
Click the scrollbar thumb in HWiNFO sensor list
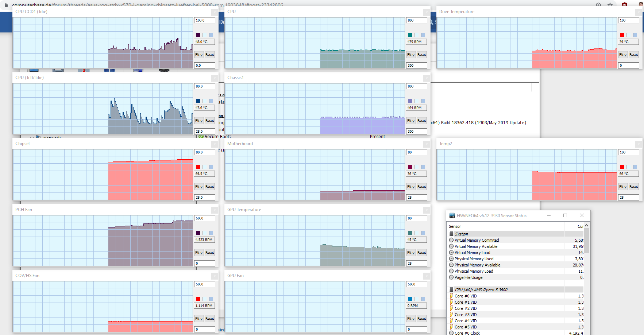[x=587, y=241]
